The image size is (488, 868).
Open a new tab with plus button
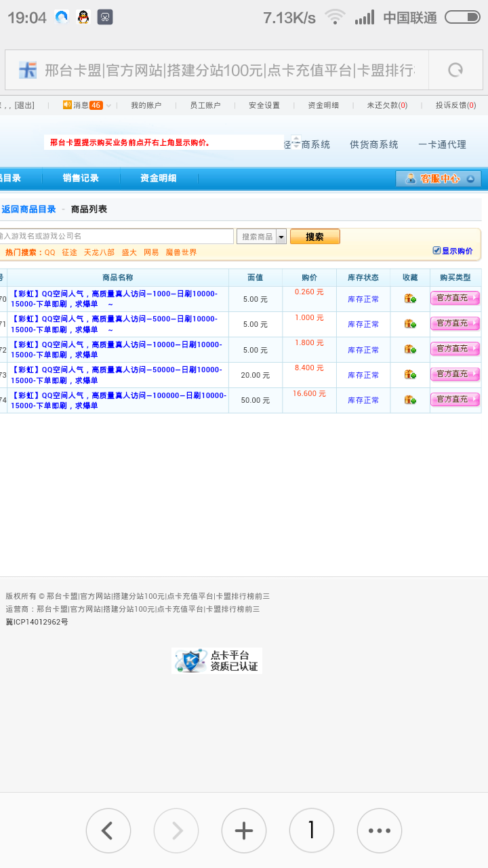[244, 830]
